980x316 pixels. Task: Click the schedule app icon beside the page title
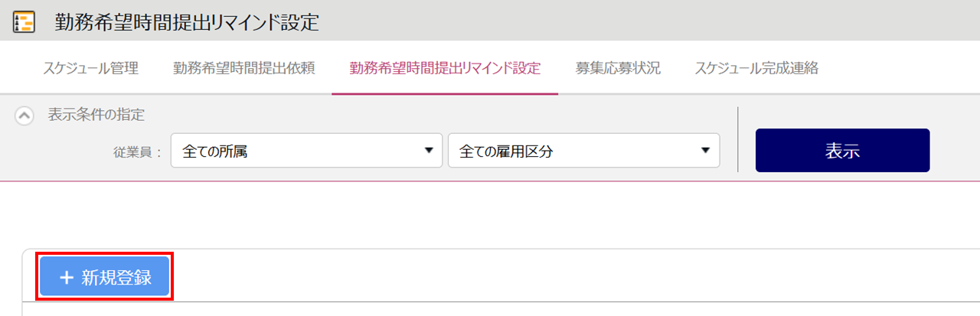pos(24,22)
